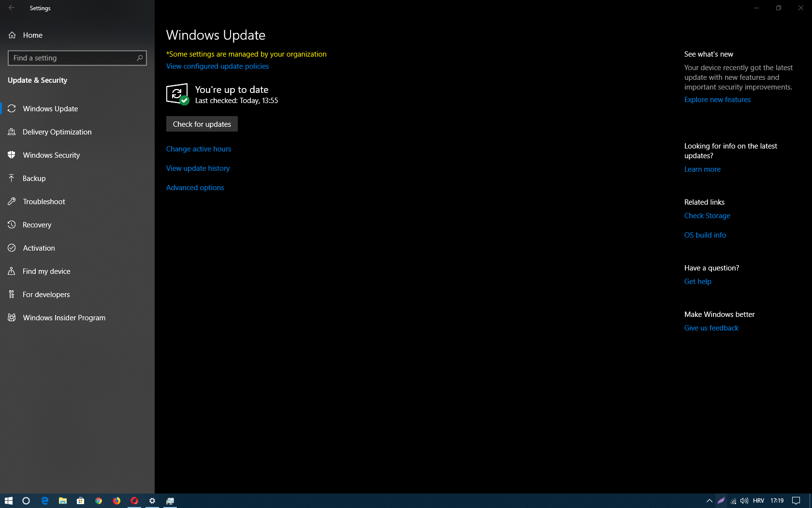Click the Activation checkmark circle icon
This screenshot has height=508, width=812.
(x=12, y=248)
